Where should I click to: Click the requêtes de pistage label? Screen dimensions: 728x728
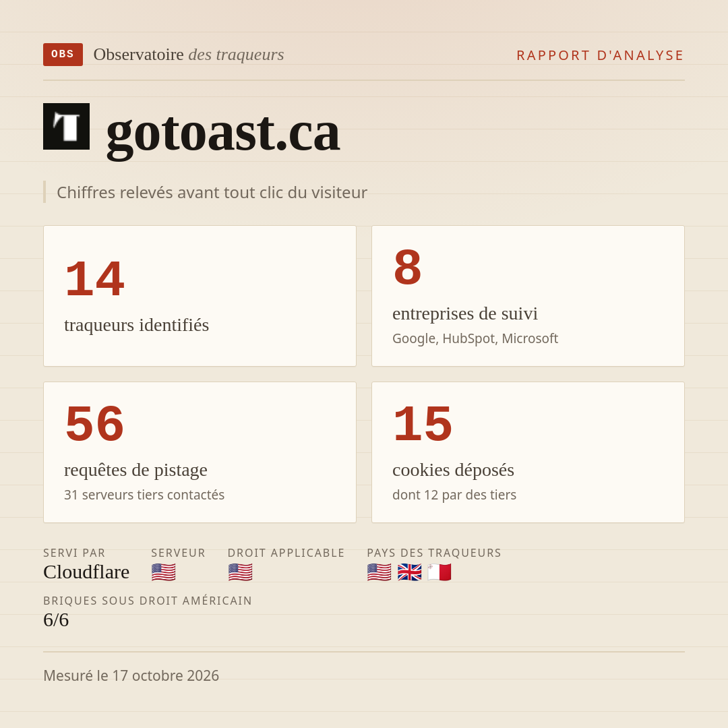tap(135, 470)
